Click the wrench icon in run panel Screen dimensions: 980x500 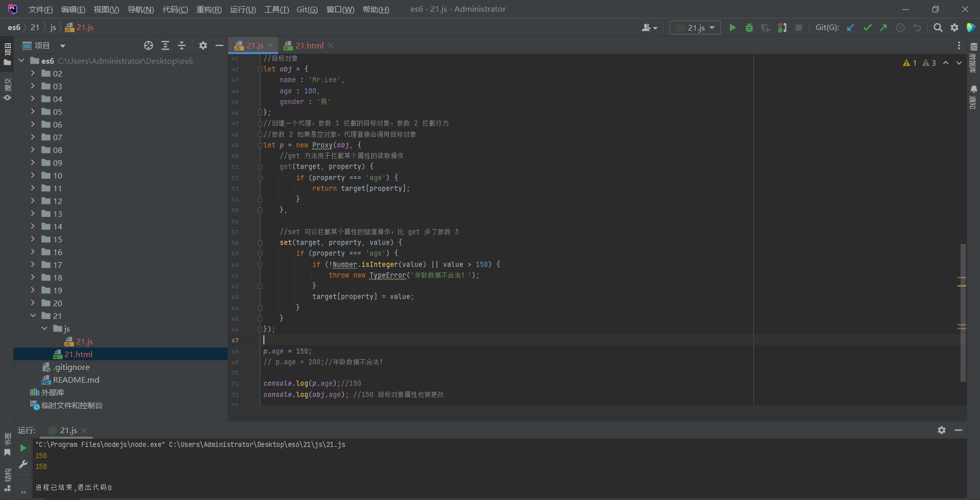pos(23,464)
